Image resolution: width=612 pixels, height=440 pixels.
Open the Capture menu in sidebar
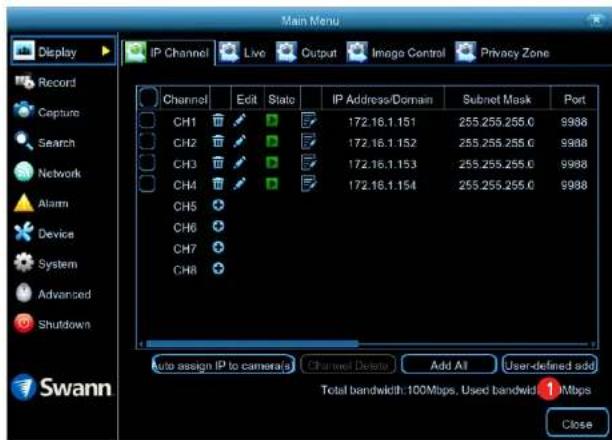[x=47, y=112]
